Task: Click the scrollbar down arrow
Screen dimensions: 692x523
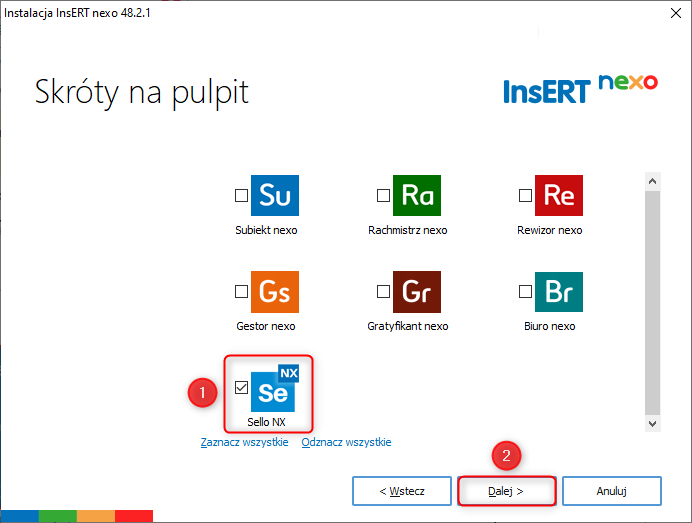Action: coord(653,424)
